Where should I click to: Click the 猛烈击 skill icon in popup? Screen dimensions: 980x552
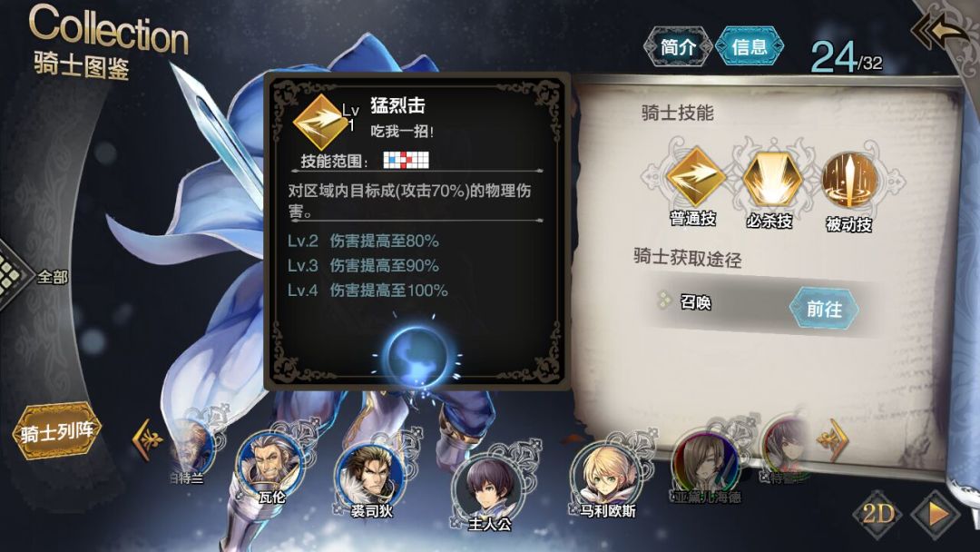(319, 122)
